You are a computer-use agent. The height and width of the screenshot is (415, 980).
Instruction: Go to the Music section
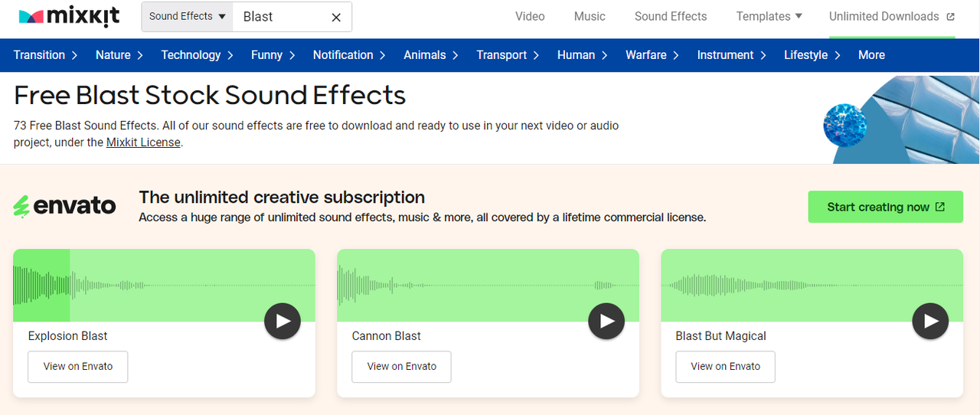(590, 16)
